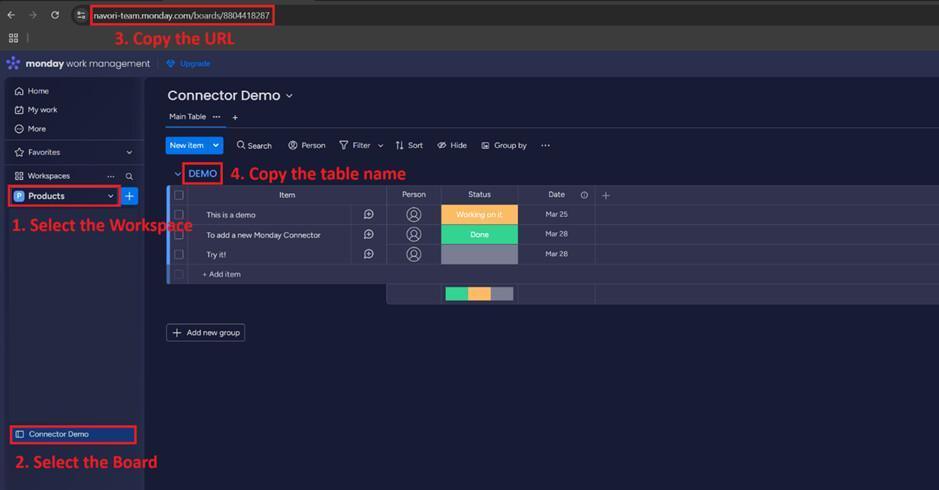Open the 'Try it!' item
This screenshot has width=939, height=490.
[216, 255]
